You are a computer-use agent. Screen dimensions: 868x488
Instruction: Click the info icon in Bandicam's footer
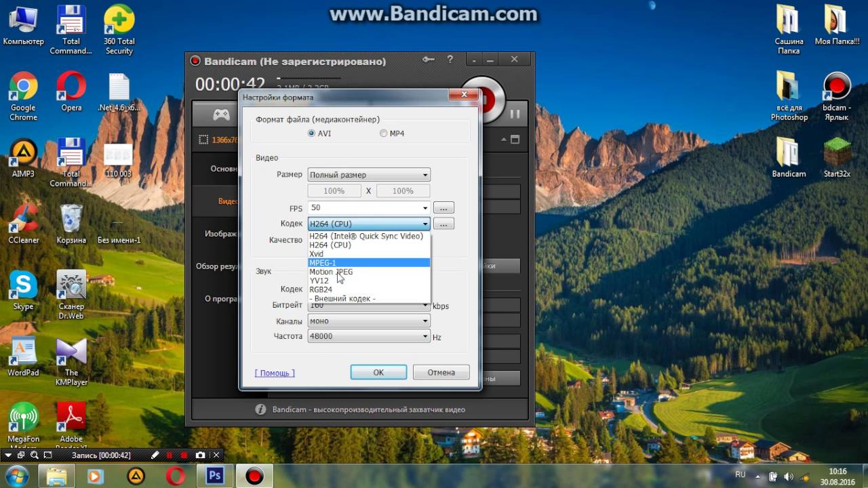[260, 409]
